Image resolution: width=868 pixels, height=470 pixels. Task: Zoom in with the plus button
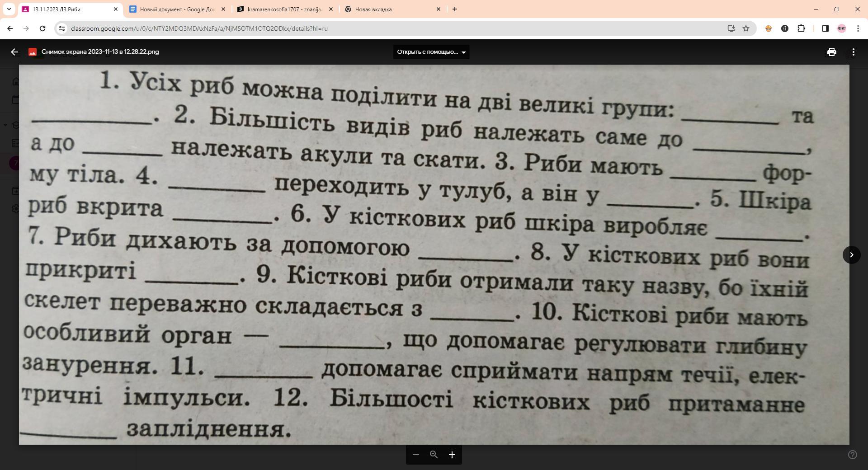pyautogui.click(x=452, y=455)
